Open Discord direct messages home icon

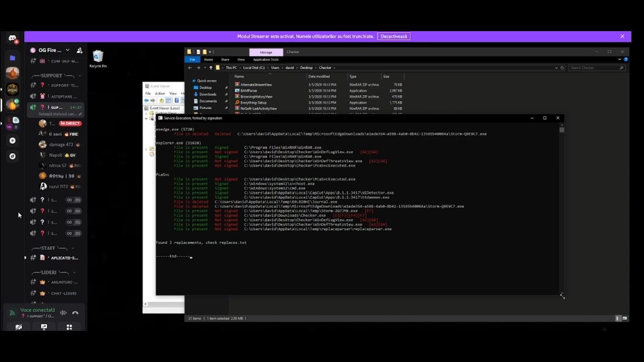pyautogui.click(x=13, y=38)
